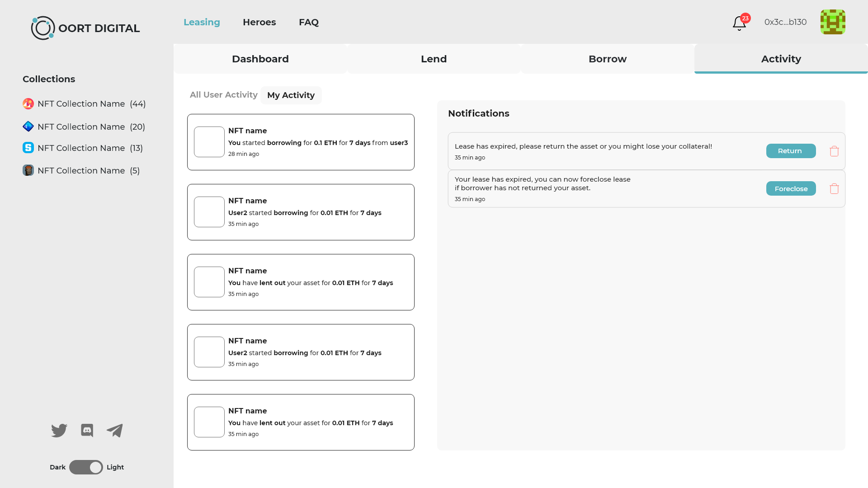Open the Twitter social link
The height and width of the screenshot is (488, 868).
[x=59, y=430]
